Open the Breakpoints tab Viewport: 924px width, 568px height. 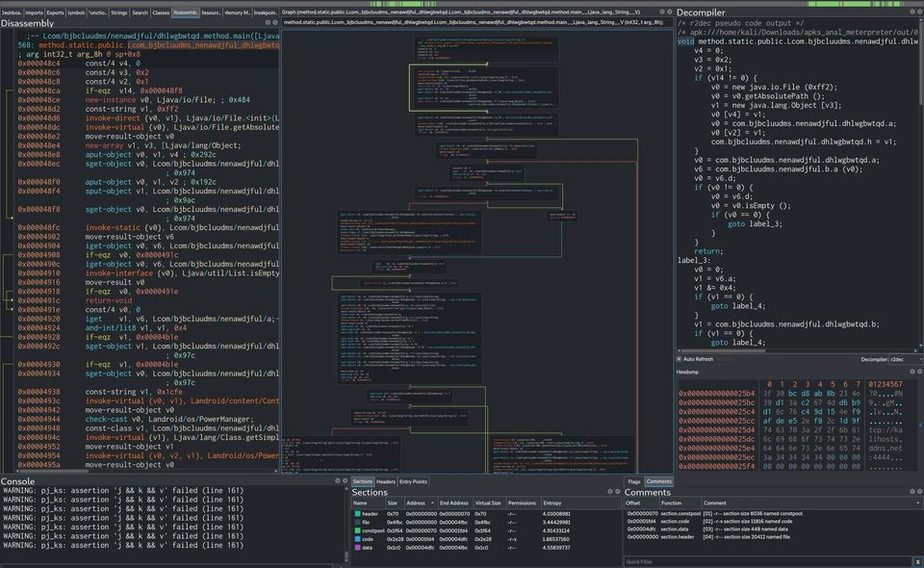266,13
